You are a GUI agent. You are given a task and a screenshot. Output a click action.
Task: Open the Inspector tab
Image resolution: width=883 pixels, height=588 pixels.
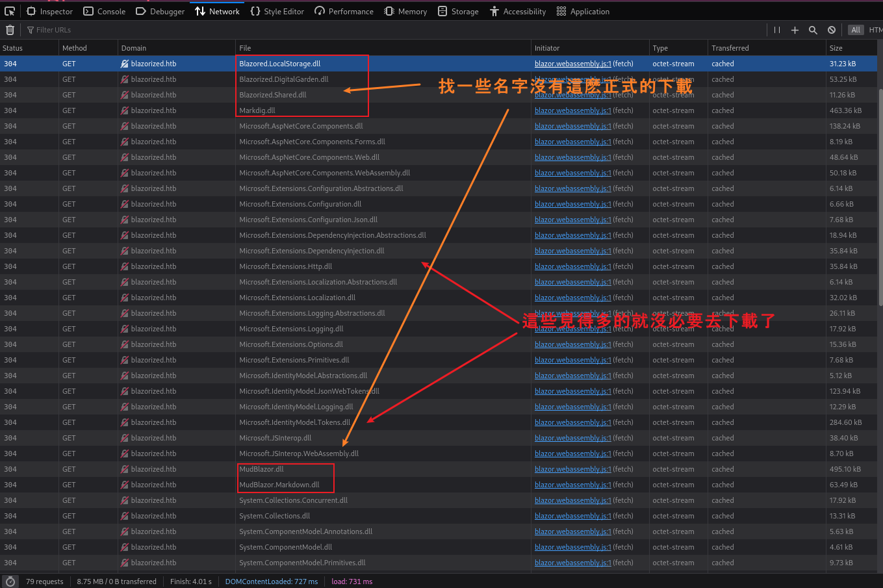tap(49, 11)
